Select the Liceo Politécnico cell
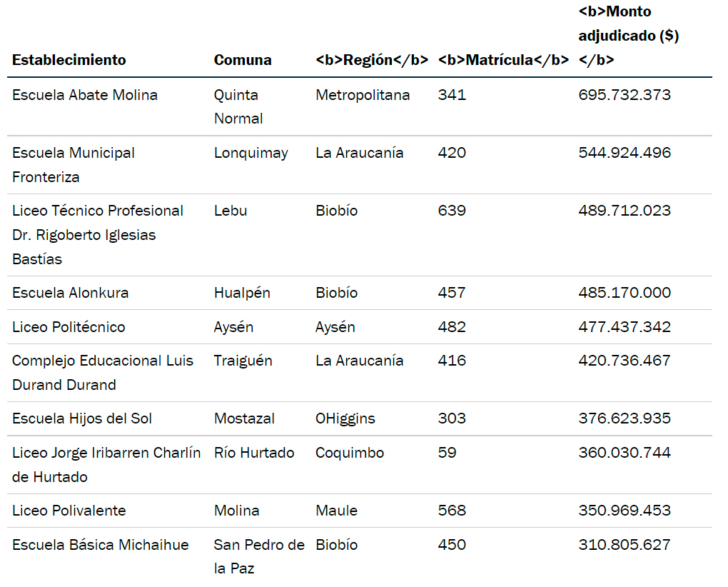The height and width of the screenshot is (587, 728). 69,327
